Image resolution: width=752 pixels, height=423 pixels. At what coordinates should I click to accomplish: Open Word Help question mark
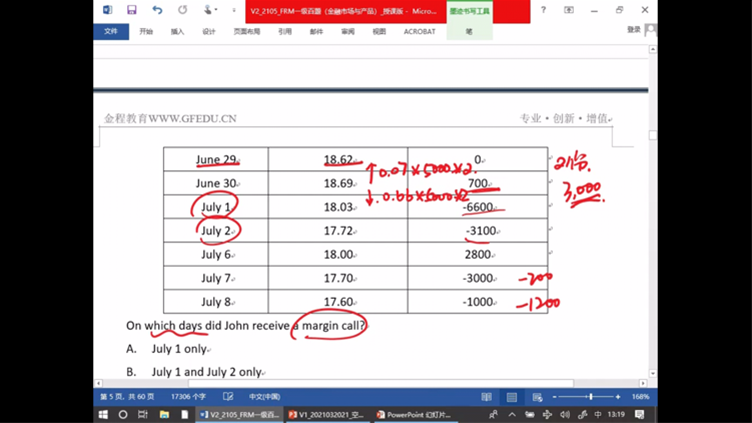(x=543, y=10)
